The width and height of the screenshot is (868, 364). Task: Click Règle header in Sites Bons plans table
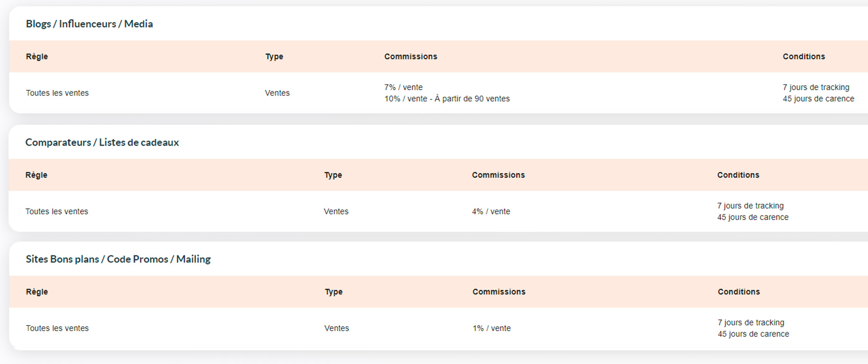[37, 292]
